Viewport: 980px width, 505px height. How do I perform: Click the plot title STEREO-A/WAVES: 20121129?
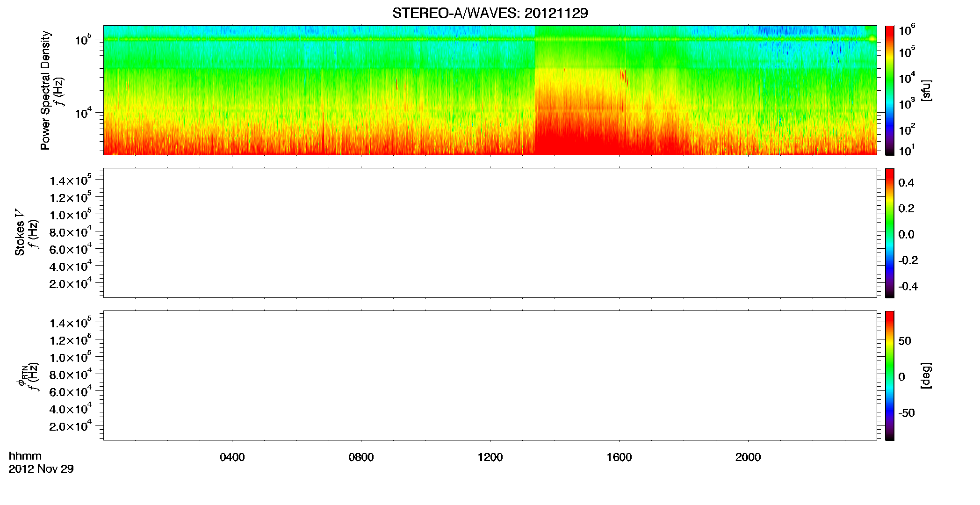tap(490, 14)
